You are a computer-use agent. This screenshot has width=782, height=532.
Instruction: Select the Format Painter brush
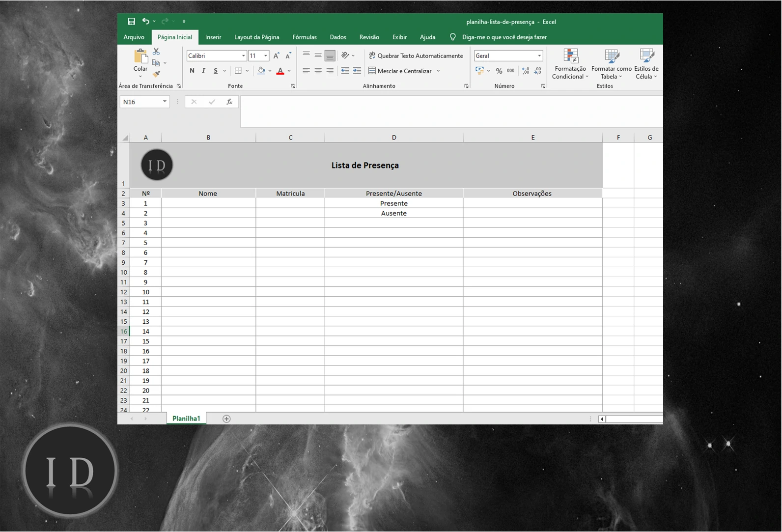(156, 74)
